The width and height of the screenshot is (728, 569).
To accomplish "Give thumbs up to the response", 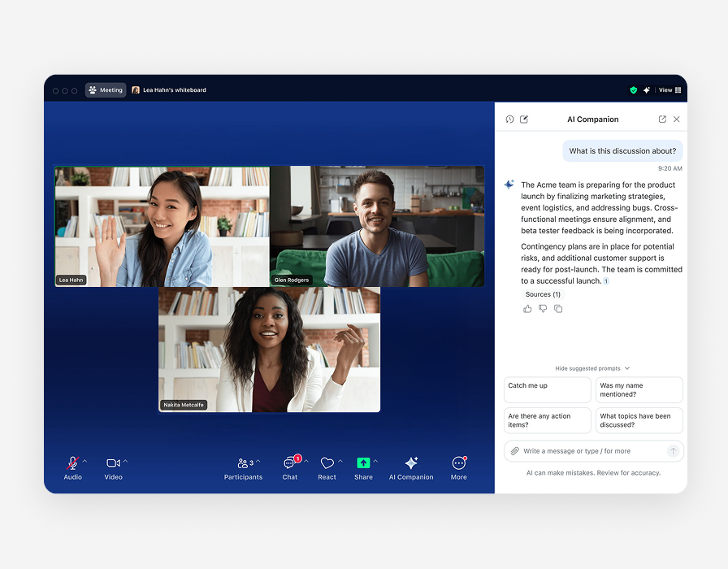I will (527, 309).
